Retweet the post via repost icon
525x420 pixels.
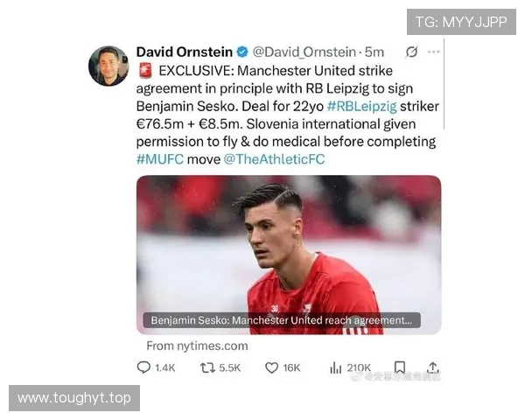click(x=207, y=367)
